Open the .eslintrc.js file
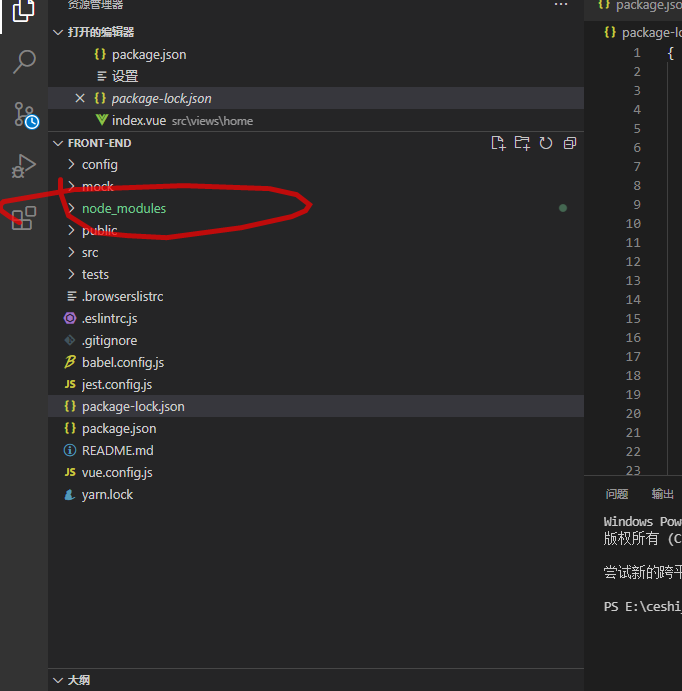This screenshot has height=691, width=682. 316,319
